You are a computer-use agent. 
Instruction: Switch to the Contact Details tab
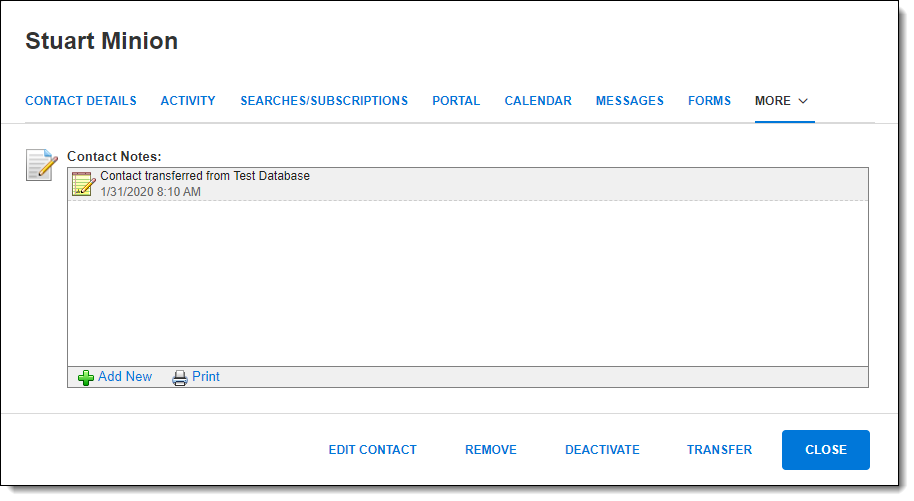click(80, 101)
